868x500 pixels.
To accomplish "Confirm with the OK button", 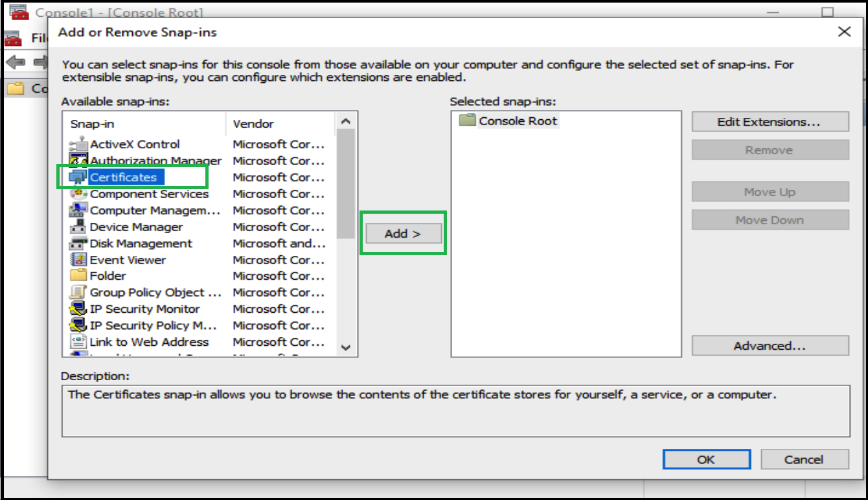I will coord(705,459).
